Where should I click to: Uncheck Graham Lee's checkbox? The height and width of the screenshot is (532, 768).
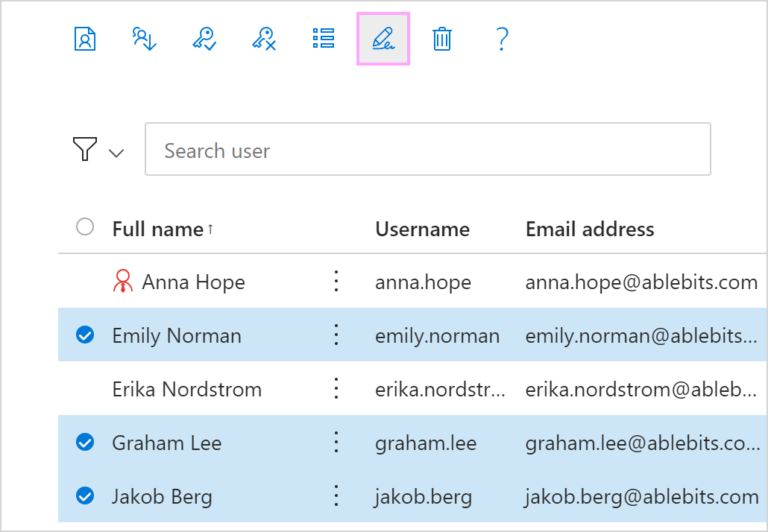[x=85, y=443]
